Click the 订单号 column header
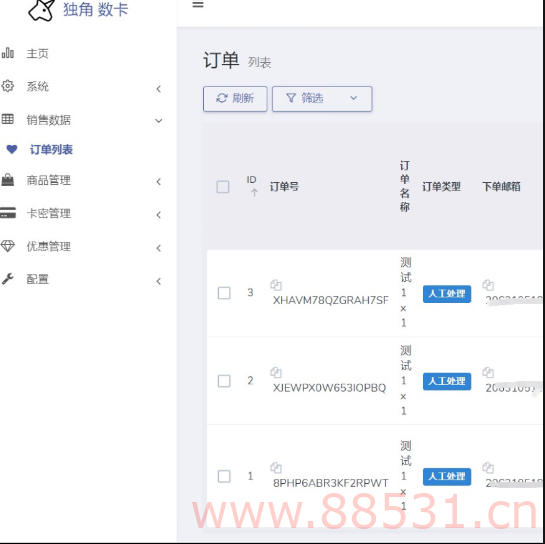 coord(284,187)
